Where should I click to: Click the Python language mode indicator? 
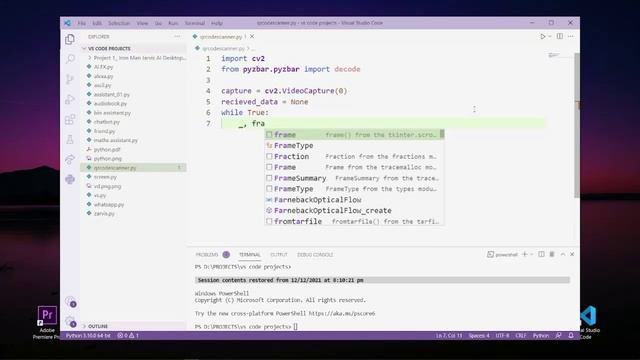541,336
